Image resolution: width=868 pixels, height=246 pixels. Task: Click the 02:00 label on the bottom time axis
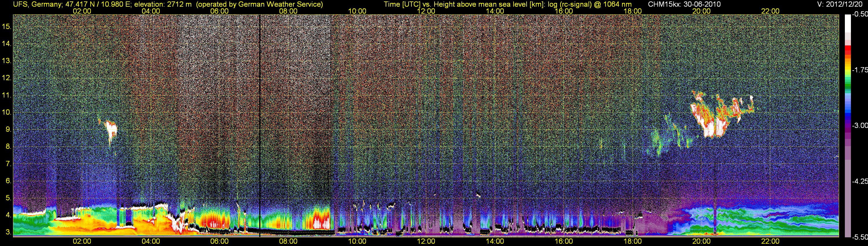[82, 241]
